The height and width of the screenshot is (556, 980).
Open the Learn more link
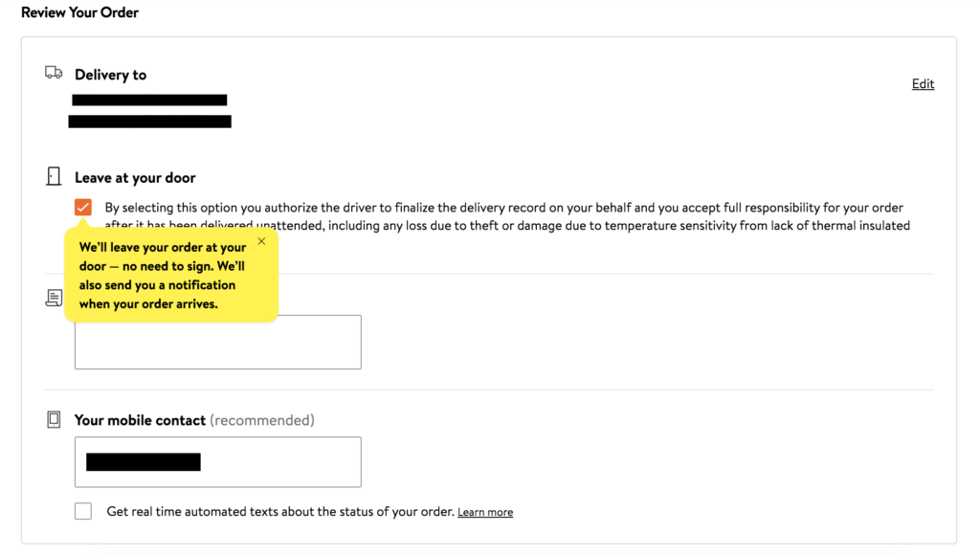pos(484,513)
